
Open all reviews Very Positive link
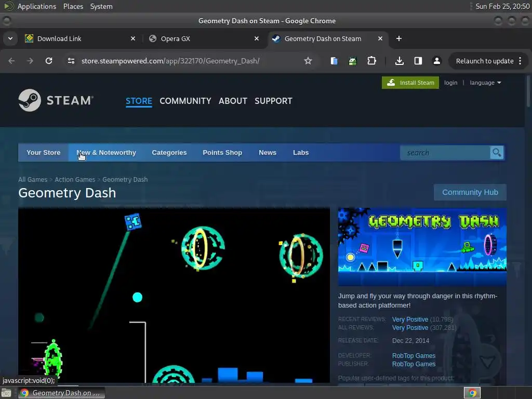(410, 328)
